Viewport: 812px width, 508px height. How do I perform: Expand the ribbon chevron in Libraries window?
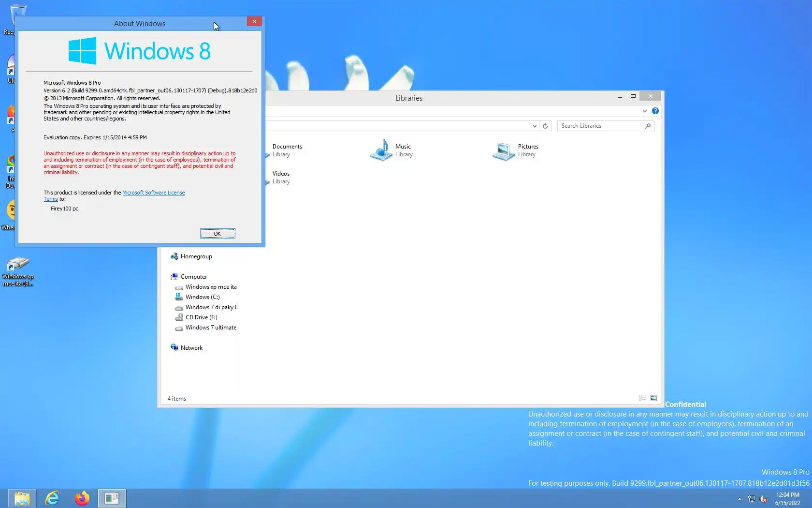(644, 111)
